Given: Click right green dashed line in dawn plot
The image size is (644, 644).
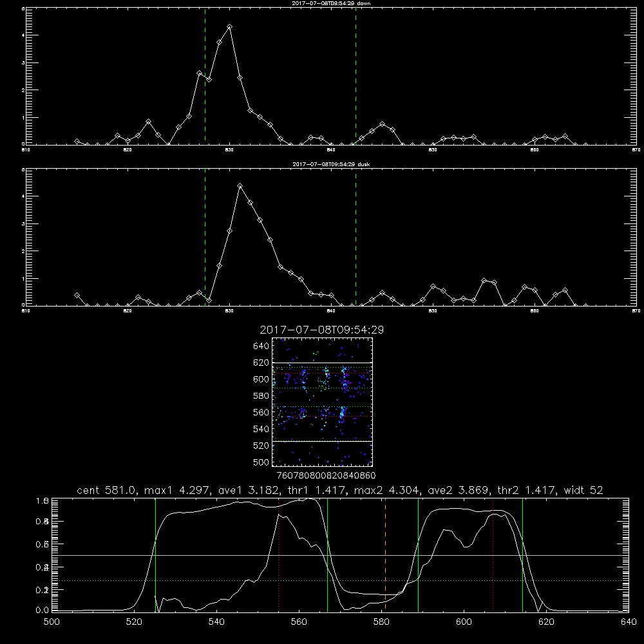Looking at the screenshot, I should coord(355,77).
